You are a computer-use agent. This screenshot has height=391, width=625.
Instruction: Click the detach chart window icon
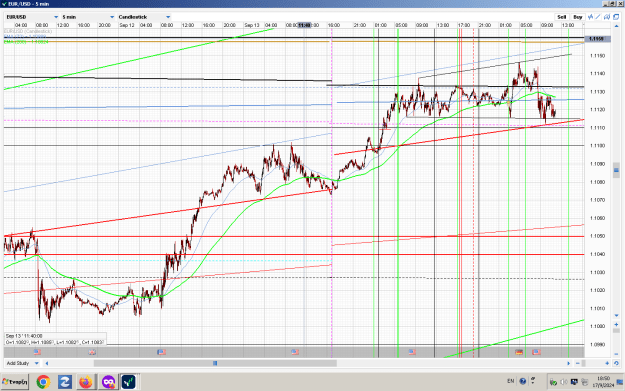click(616, 17)
